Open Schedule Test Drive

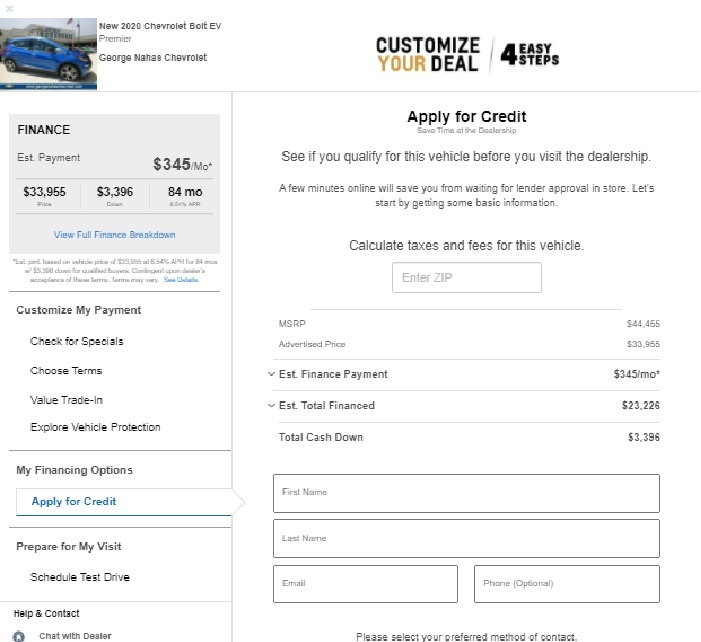(80, 577)
